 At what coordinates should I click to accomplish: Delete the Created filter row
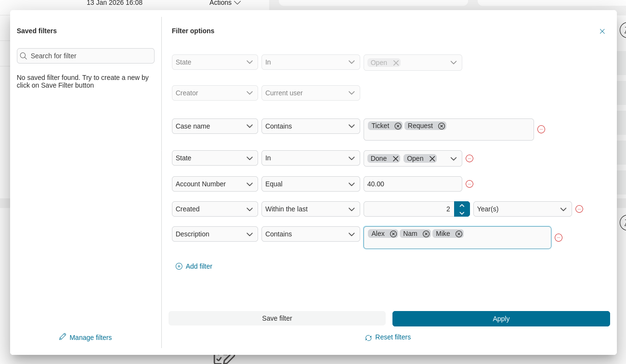pyautogui.click(x=579, y=209)
